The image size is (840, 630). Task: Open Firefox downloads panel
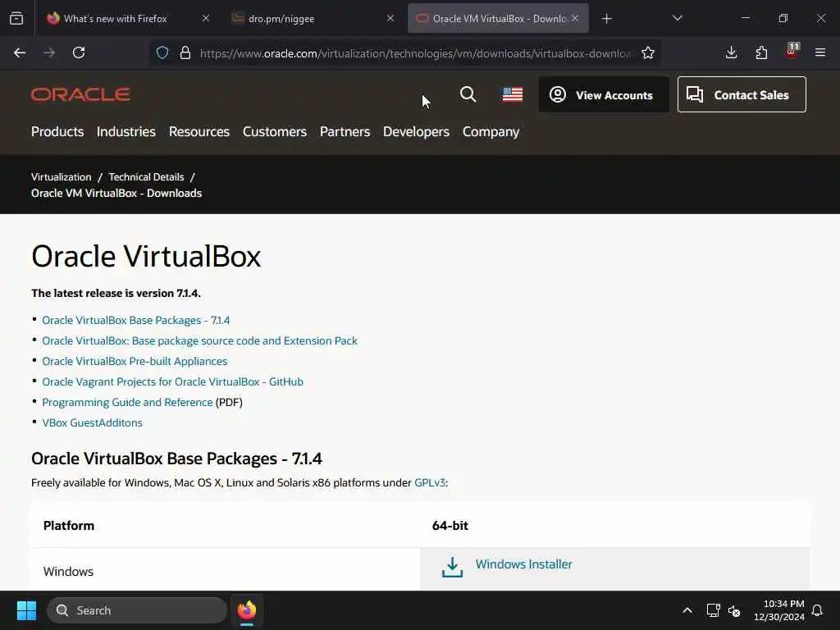click(731, 52)
